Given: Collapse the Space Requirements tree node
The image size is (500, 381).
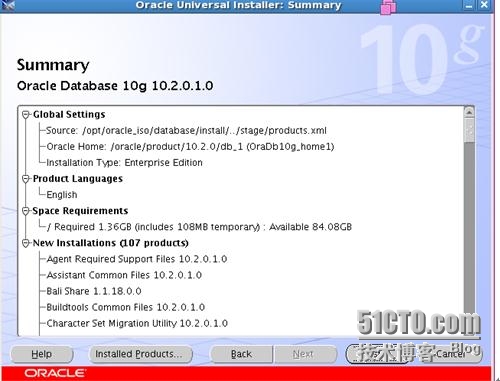Looking at the screenshot, I should point(26,211).
